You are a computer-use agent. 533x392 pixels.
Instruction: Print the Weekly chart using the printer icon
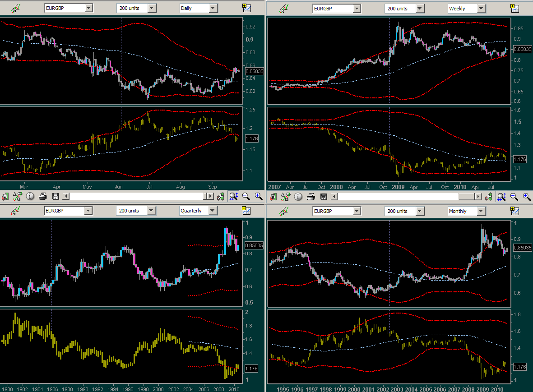(311, 197)
